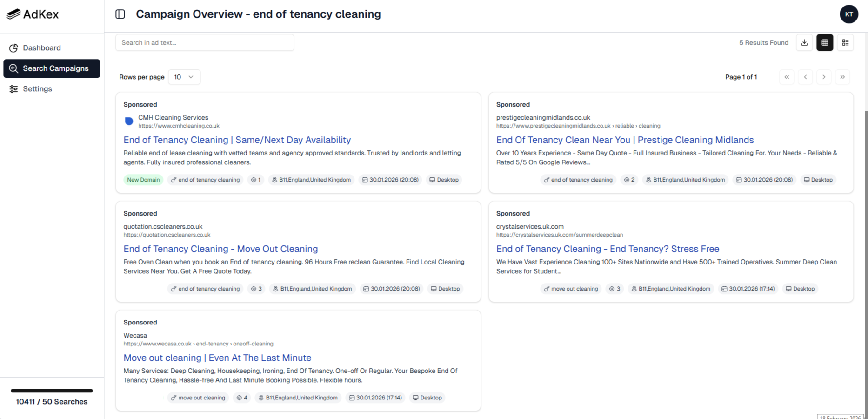Open the Settings sliders icon
Image resolution: width=868 pixels, height=419 pixels.
tap(13, 88)
